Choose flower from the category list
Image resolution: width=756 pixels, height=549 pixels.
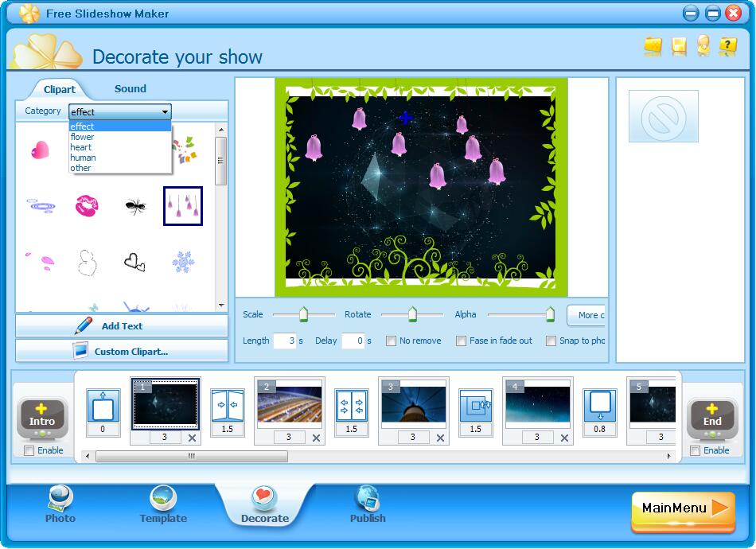click(84, 137)
